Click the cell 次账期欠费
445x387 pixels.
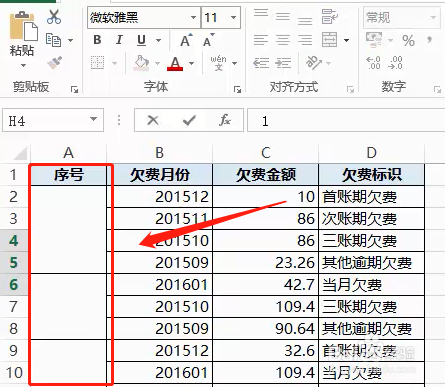click(x=371, y=219)
